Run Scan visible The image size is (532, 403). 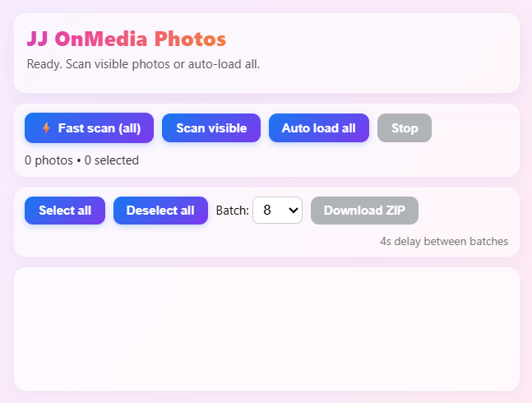tap(211, 127)
